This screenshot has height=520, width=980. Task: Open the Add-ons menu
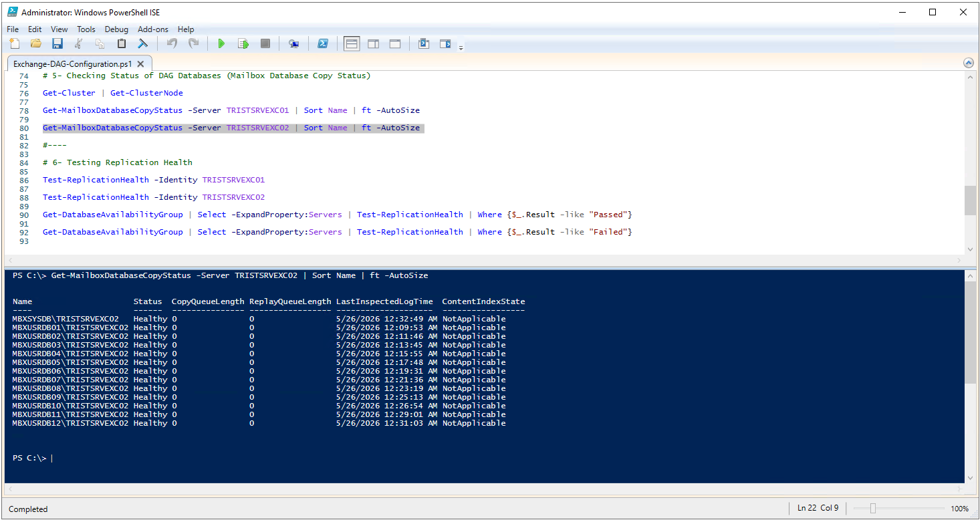153,29
